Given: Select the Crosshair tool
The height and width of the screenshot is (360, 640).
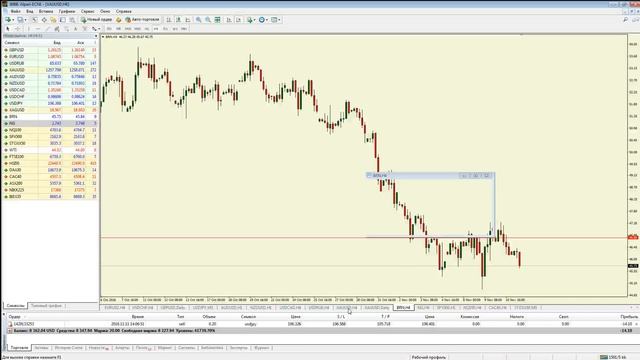Looking at the screenshot, I should click(x=17, y=29).
